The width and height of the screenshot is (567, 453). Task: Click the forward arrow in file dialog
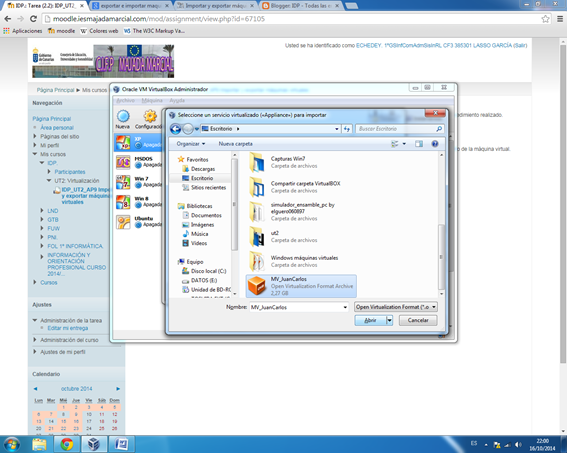point(187,129)
